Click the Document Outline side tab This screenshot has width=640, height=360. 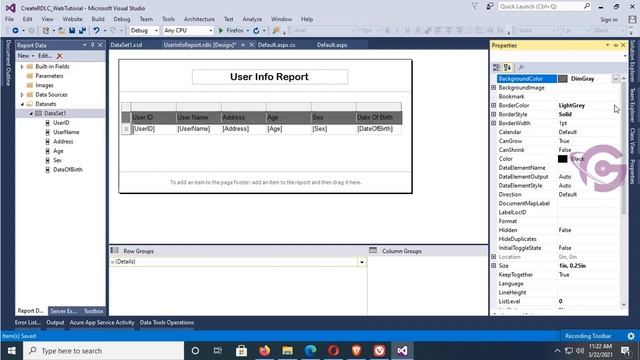point(8,63)
